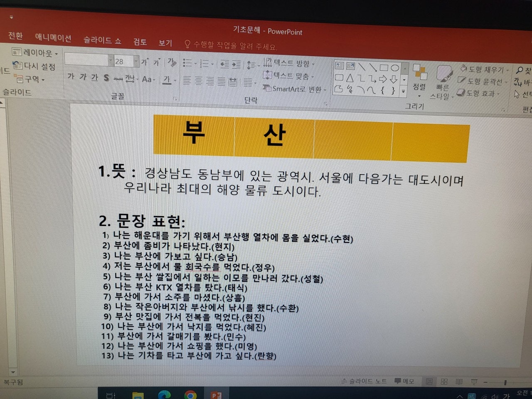Toggle the strikethrough (S) formatting
The image size is (532, 399).
[106, 78]
